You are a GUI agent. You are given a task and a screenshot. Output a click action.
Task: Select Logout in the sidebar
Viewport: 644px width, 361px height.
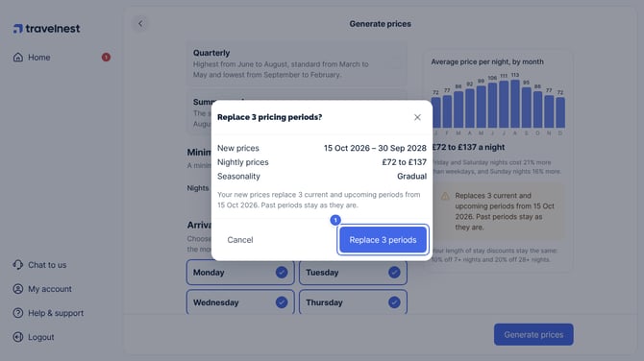point(34,337)
